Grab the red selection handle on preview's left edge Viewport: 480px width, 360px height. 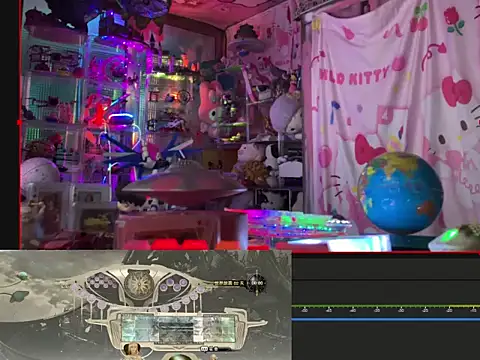(x=19, y=123)
